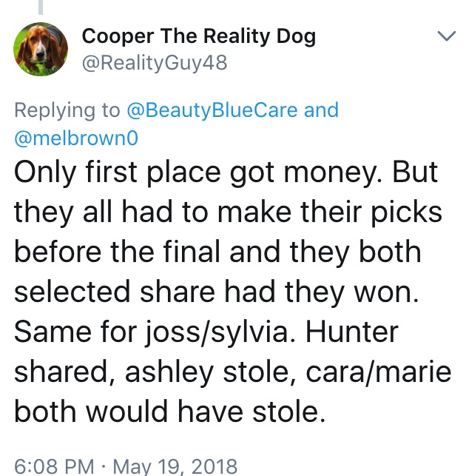Open the tweet options chevron menu
466x476 pixels.
[x=447, y=36]
